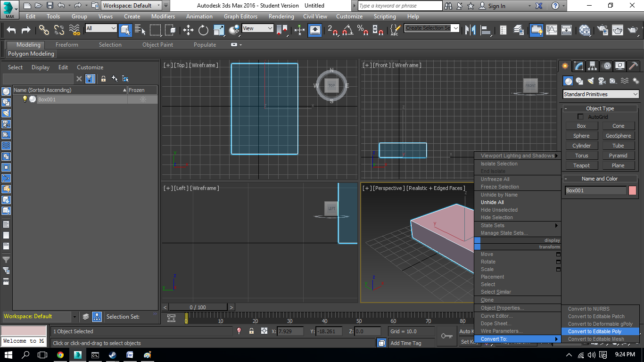Activate the Select Object arrow tool
644x362 pixels.
[x=125, y=30]
